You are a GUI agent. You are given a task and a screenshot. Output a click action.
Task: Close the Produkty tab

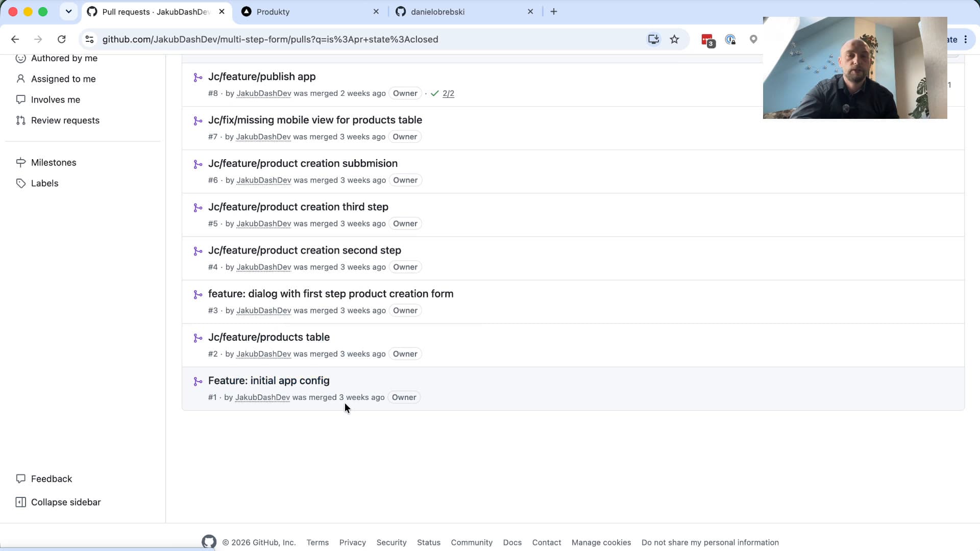[376, 11]
